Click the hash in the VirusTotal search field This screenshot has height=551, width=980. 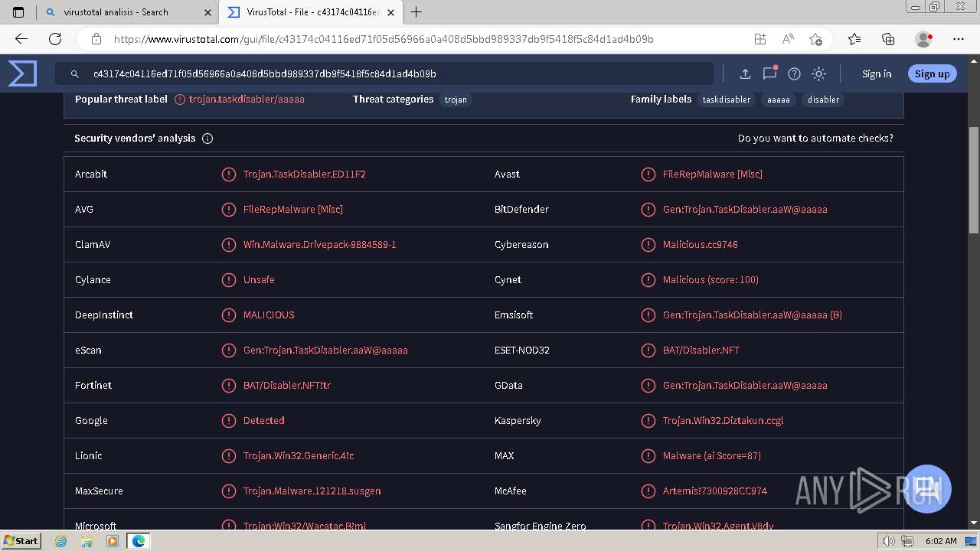(x=265, y=74)
